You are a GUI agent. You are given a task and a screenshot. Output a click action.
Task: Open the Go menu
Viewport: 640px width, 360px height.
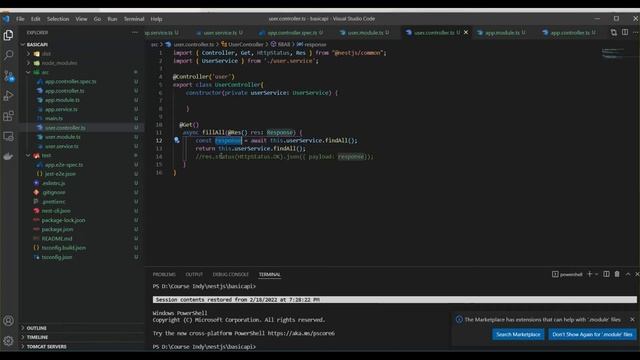pos(97,19)
